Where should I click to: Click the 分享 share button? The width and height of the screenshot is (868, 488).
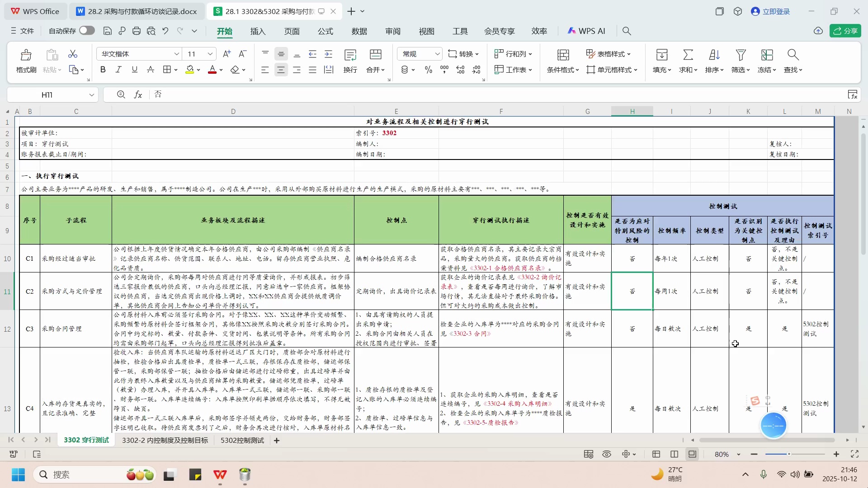(x=845, y=31)
